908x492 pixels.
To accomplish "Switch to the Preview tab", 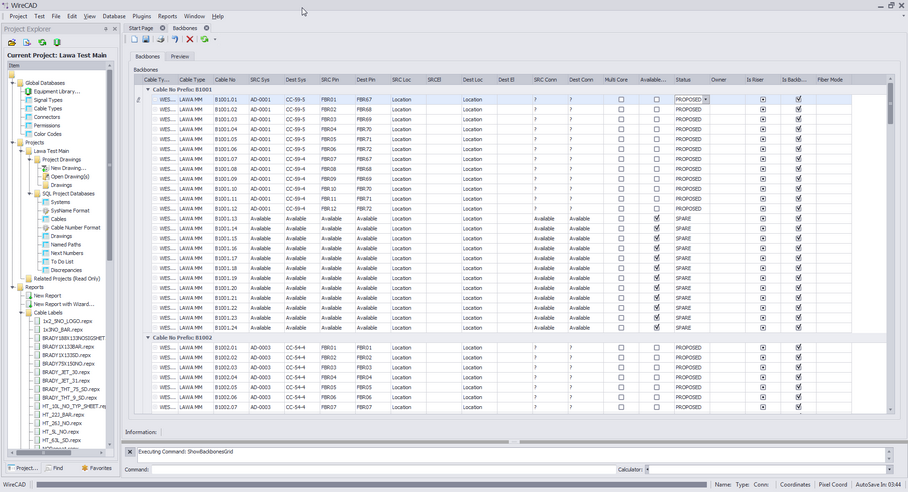I will (180, 57).
